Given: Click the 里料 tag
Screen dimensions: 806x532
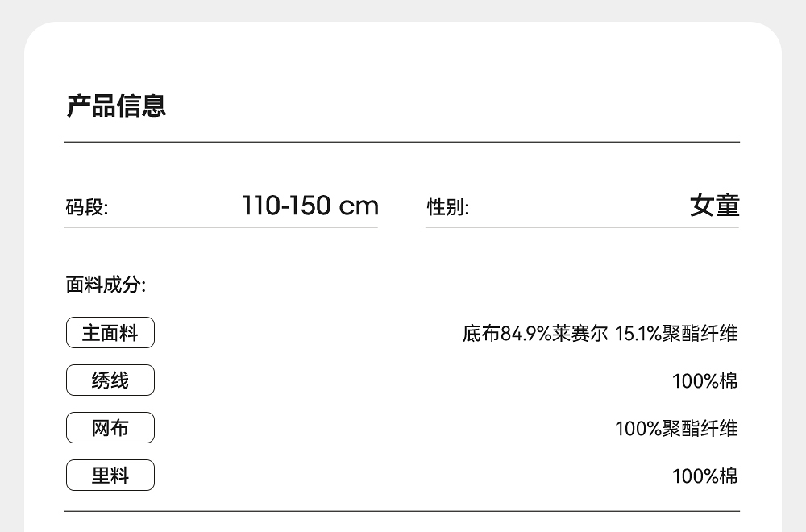Looking at the screenshot, I should (110, 476).
